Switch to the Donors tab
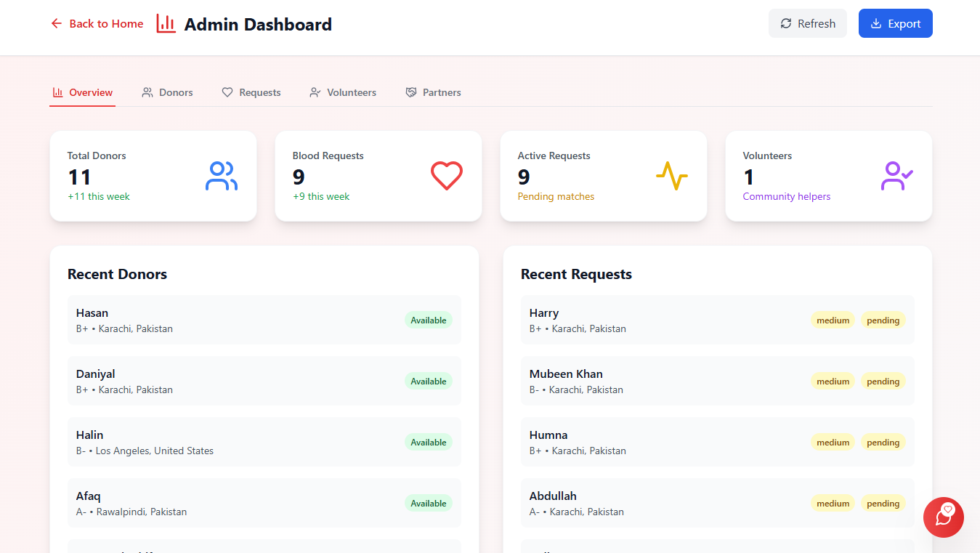 tap(167, 92)
